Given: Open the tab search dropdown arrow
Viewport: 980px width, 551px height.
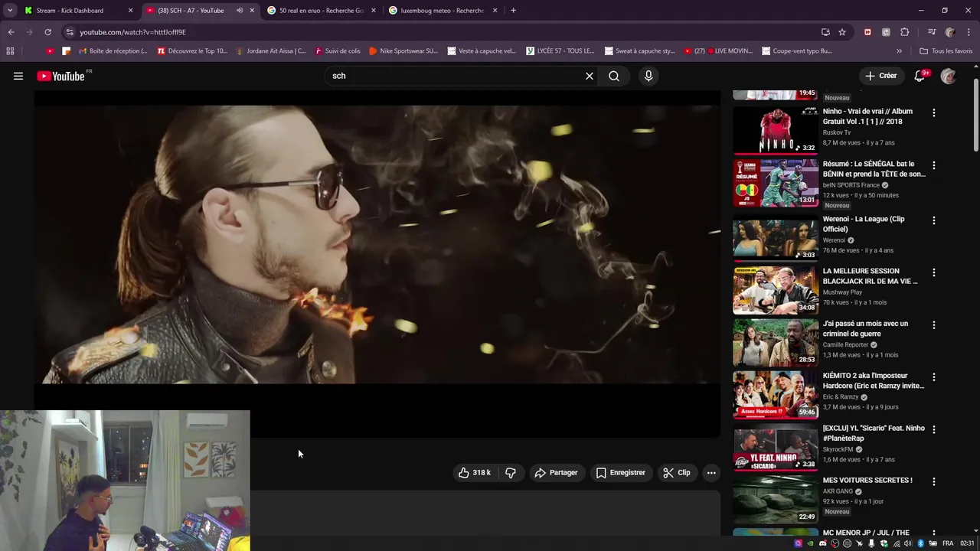Looking at the screenshot, I should tap(10, 11).
